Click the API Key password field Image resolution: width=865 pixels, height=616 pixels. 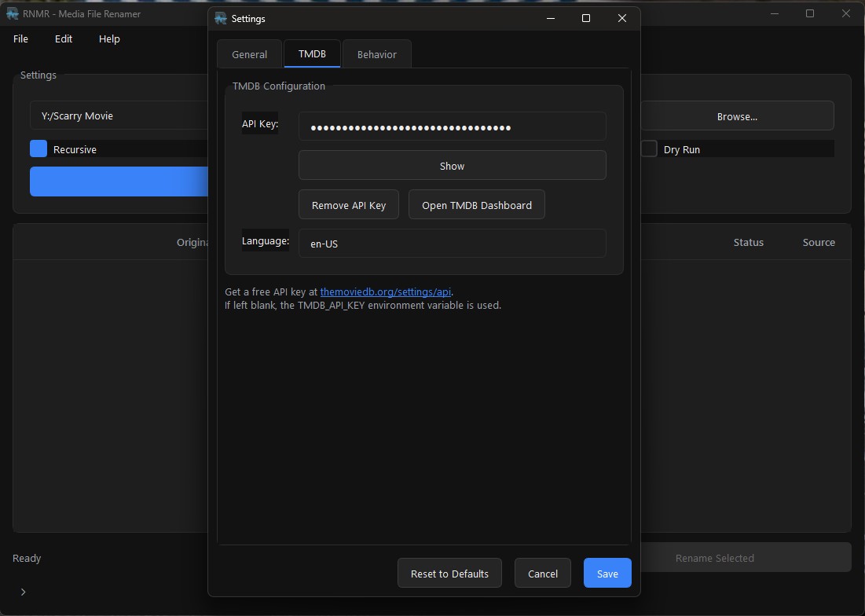[452, 126]
